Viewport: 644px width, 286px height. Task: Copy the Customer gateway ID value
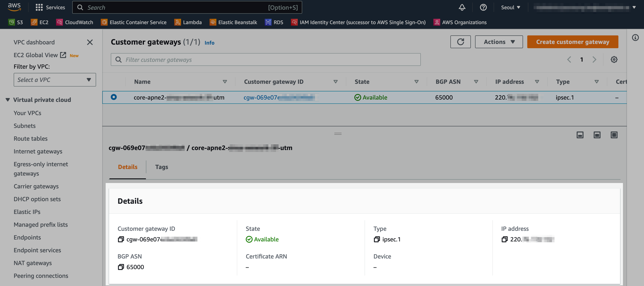point(121,239)
